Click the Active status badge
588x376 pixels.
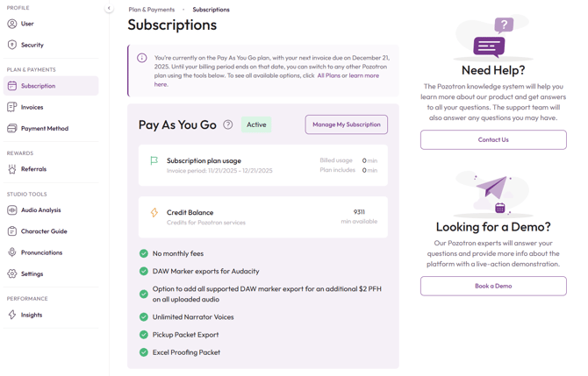[256, 124]
